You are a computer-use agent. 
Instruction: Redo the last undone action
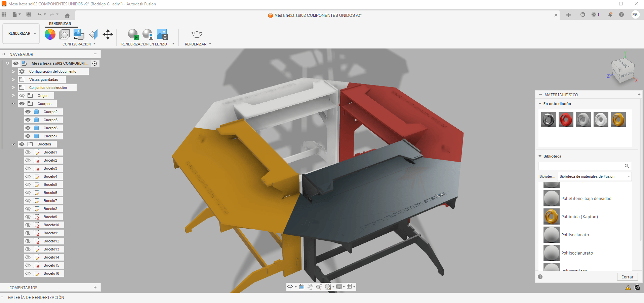[52, 14]
